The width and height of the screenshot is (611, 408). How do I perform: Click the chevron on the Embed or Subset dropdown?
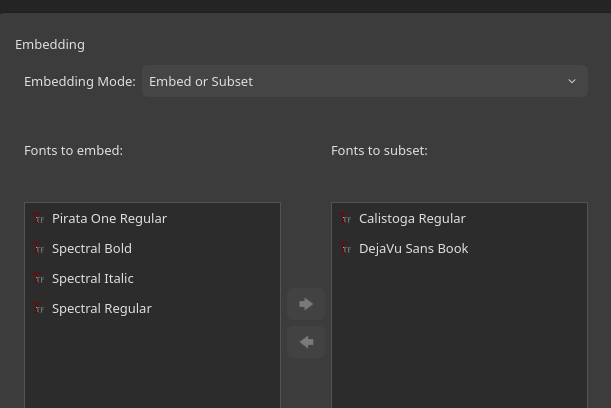click(572, 81)
